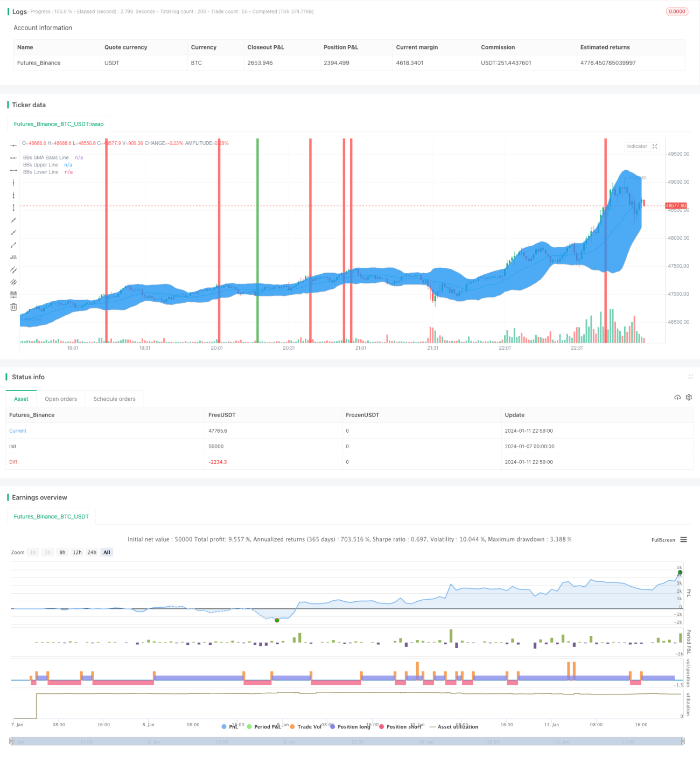This screenshot has height=757, width=700.
Task: Choose the price line tool with 123 label
Action: click(13, 257)
